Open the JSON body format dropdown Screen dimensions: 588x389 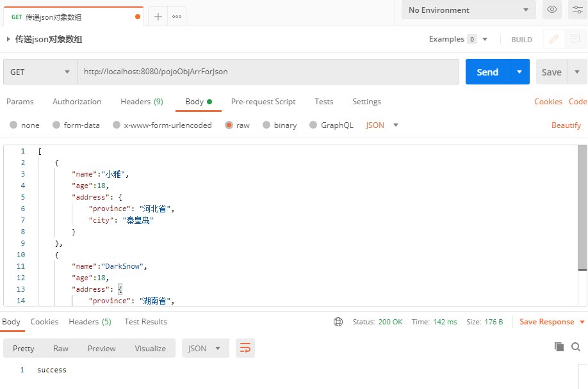point(382,125)
